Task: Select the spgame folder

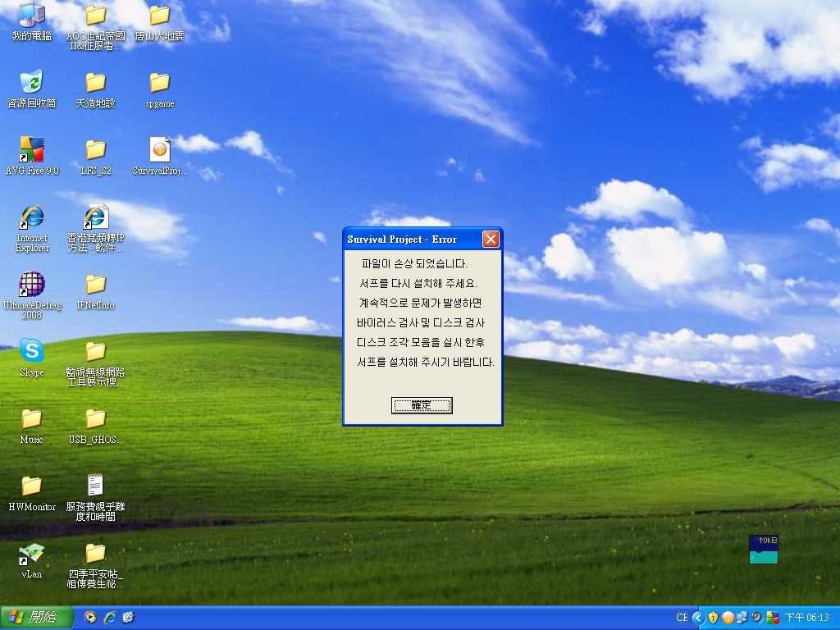Action: 160,90
